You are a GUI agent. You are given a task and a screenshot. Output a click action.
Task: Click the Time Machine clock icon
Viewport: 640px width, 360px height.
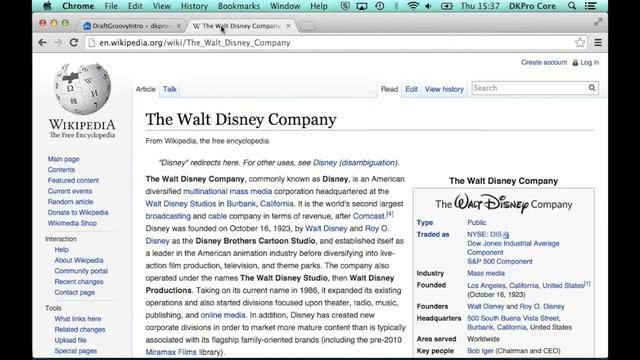(380, 6)
